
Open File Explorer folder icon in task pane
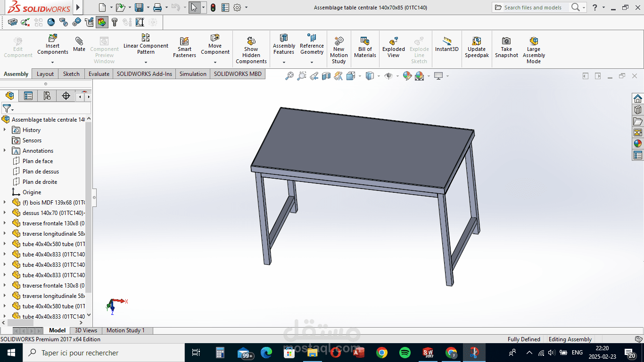(x=638, y=121)
